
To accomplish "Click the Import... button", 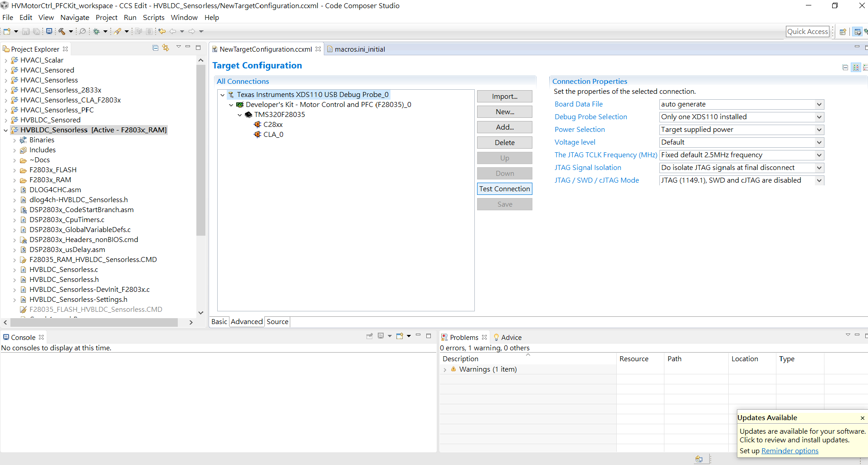I will click(505, 97).
